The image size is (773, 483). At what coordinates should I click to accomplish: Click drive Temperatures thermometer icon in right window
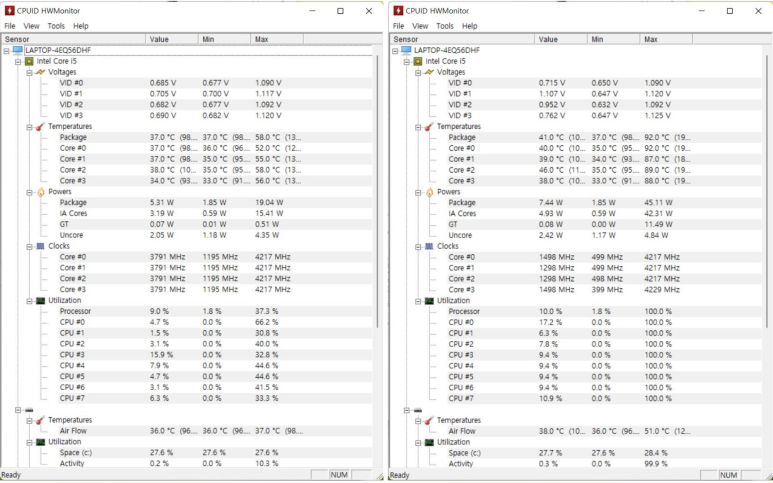point(429,420)
